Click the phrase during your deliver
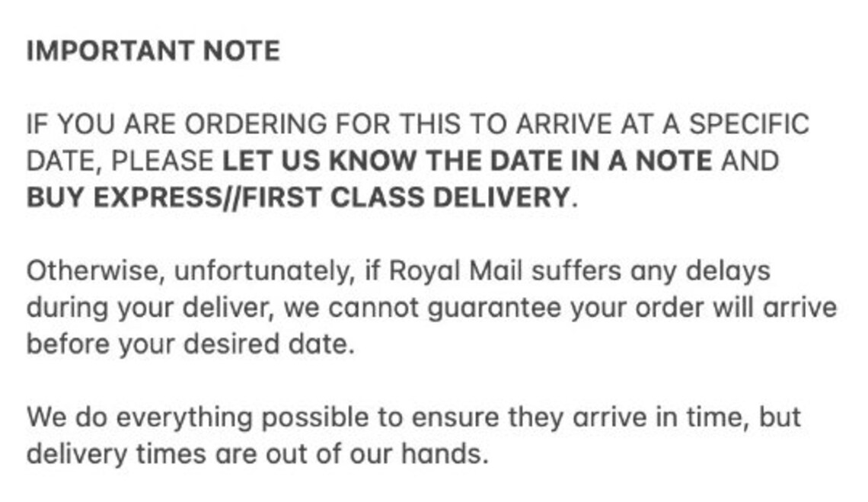 point(150,308)
